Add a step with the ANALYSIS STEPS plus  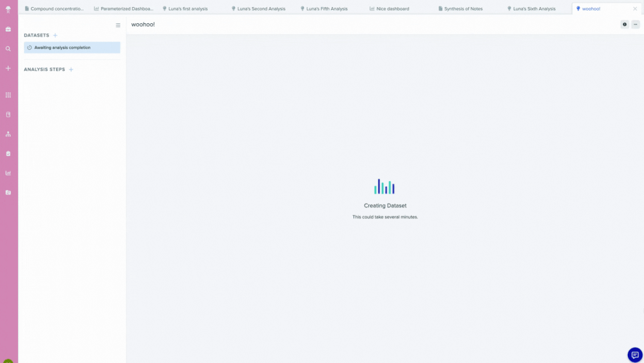pyautogui.click(x=71, y=70)
